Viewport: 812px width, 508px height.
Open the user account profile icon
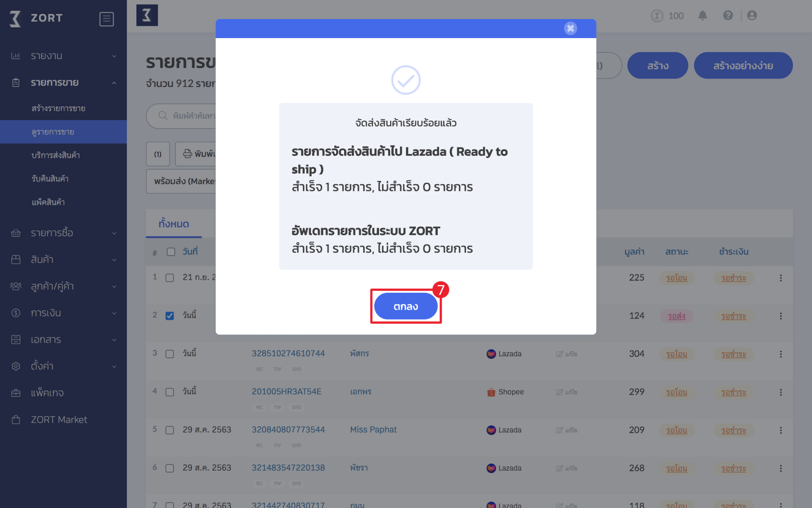point(752,15)
